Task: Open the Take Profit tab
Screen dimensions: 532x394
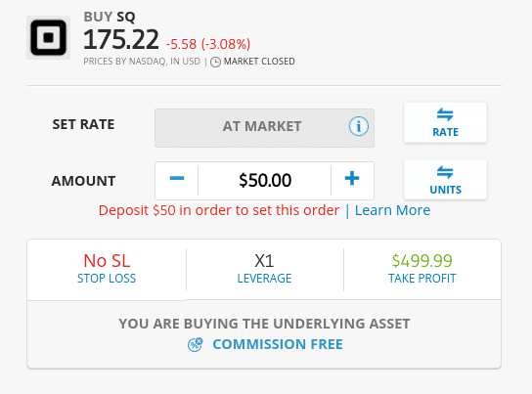Action: (422, 270)
